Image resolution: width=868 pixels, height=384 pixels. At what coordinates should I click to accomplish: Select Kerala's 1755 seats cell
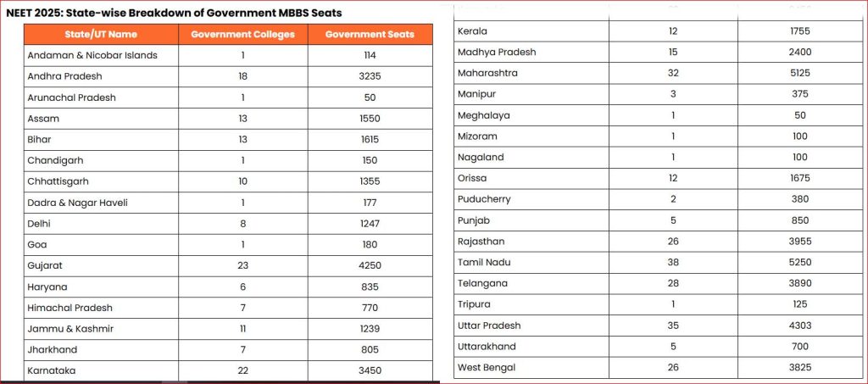pyautogui.click(x=800, y=31)
